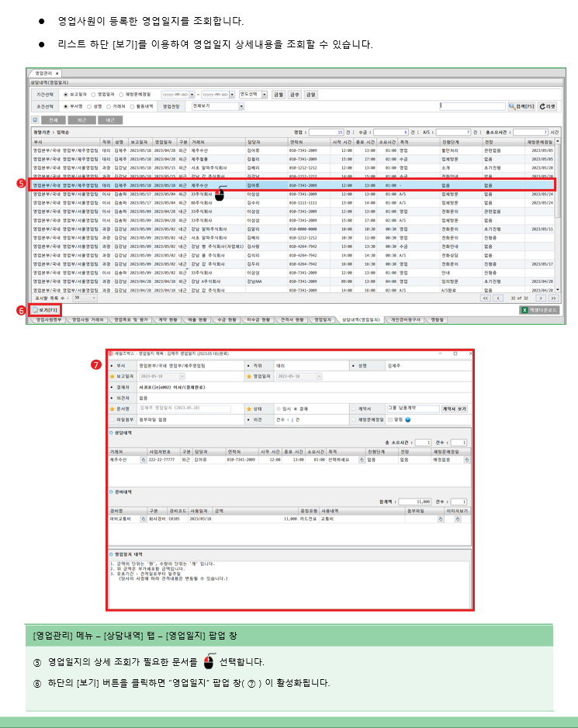This screenshot has width=578, height=728.
Task: Switch to the 영업사원 거래처 bottom tab
Action: point(88,320)
